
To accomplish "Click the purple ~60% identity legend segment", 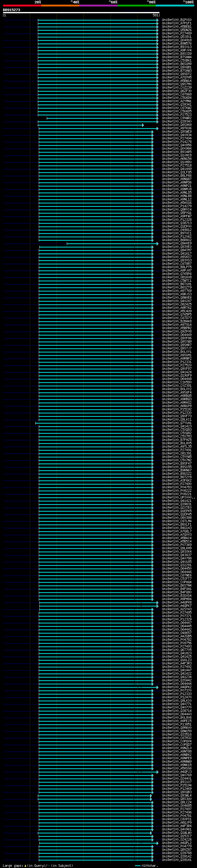I will (99, 6).
